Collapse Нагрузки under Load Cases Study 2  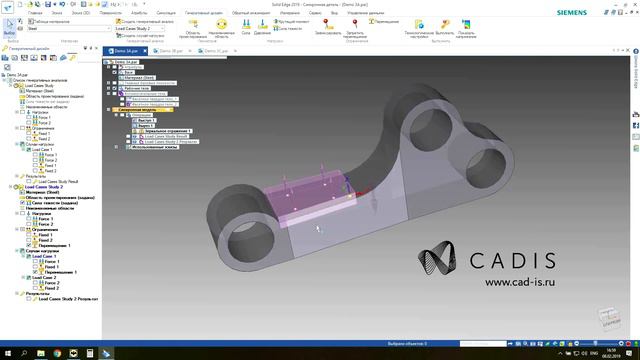click(17, 213)
